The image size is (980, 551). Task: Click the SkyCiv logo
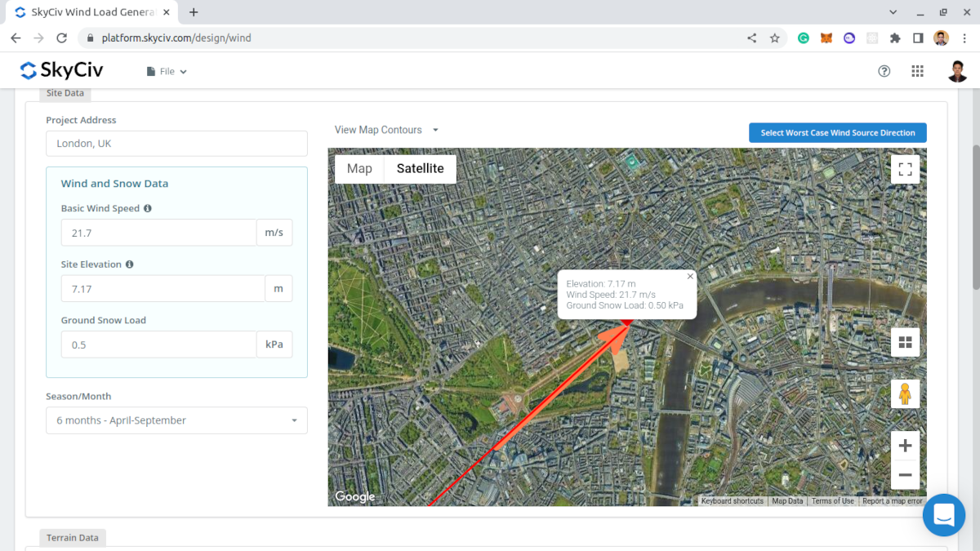(61, 71)
